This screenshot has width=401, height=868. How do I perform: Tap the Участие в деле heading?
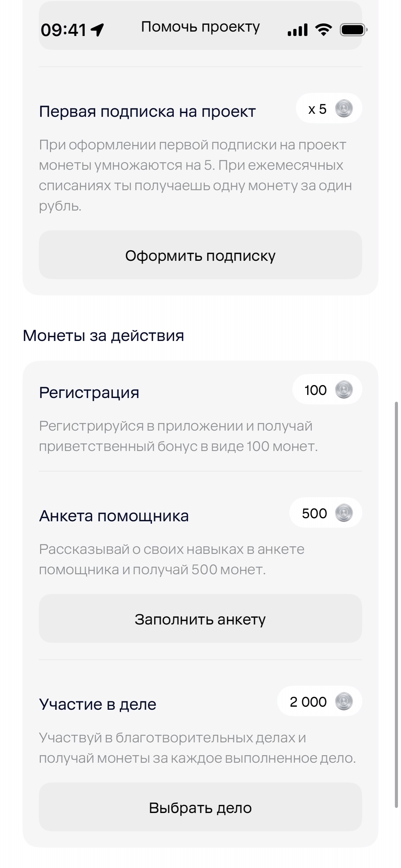[98, 704]
